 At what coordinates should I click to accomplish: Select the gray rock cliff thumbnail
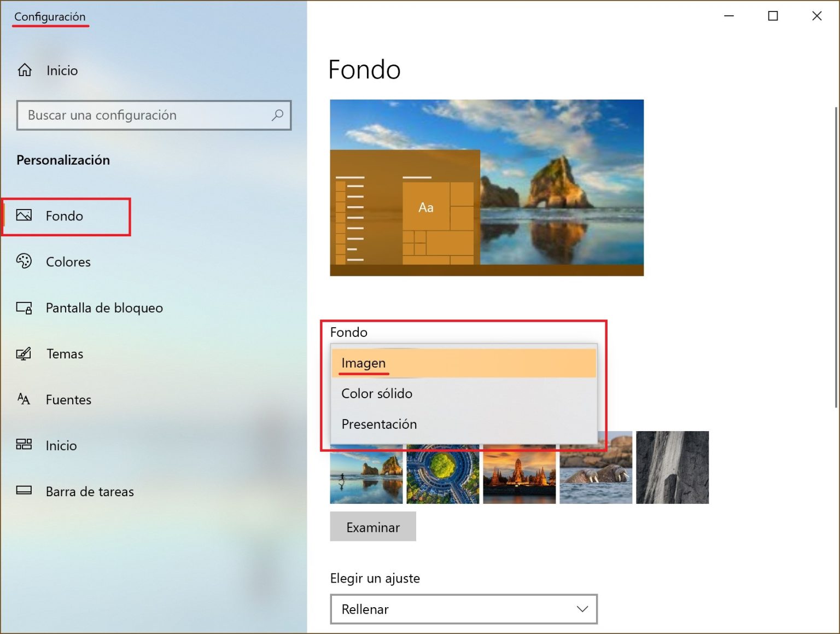[x=672, y=467]
